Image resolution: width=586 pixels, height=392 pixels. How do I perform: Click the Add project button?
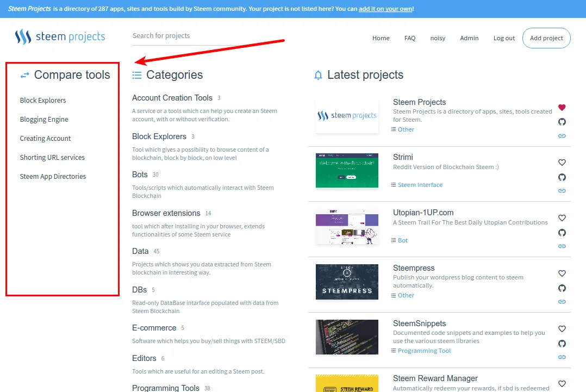coord(546,38)
